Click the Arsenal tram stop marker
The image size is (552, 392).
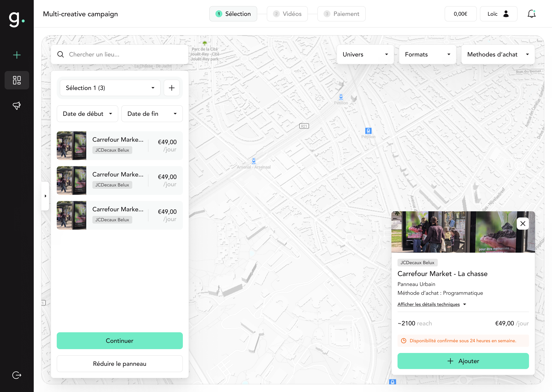[x=254, y=161]
